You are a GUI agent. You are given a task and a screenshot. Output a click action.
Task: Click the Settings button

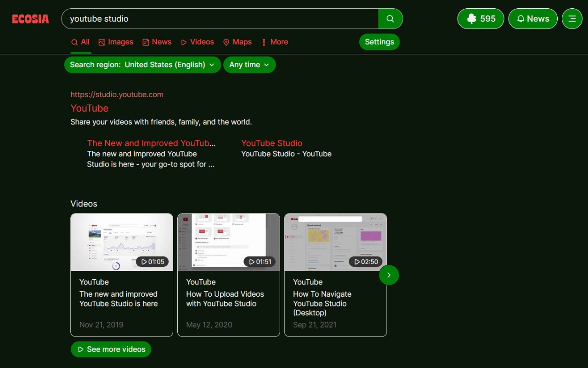(379, 42)
